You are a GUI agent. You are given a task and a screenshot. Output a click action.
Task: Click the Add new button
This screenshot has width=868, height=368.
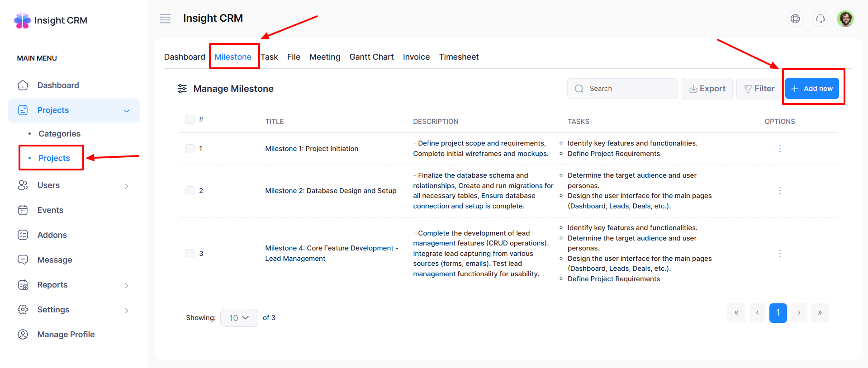point(812,89)
